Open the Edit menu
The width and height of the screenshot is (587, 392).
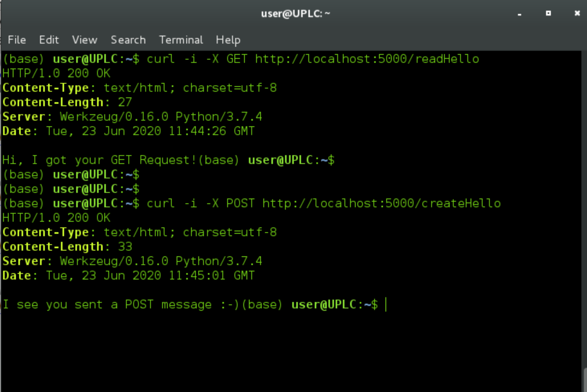[49, 40]
